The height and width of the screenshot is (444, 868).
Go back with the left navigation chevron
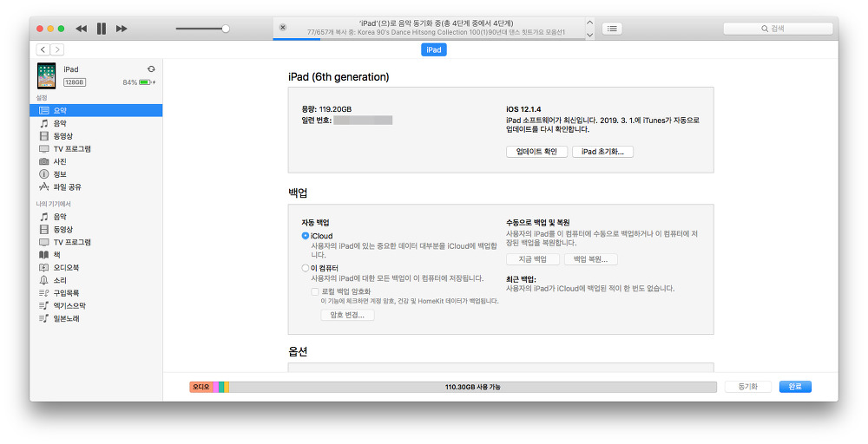pyautogui.click(x=43, y=50)
